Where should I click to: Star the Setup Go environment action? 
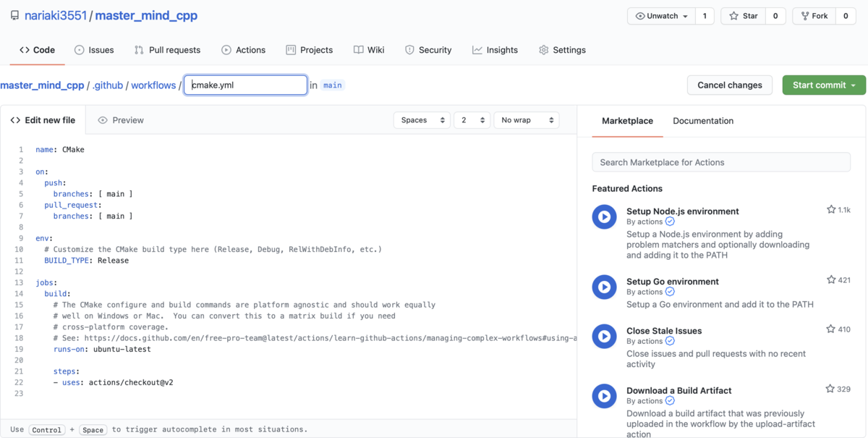(x=831, y=279)
